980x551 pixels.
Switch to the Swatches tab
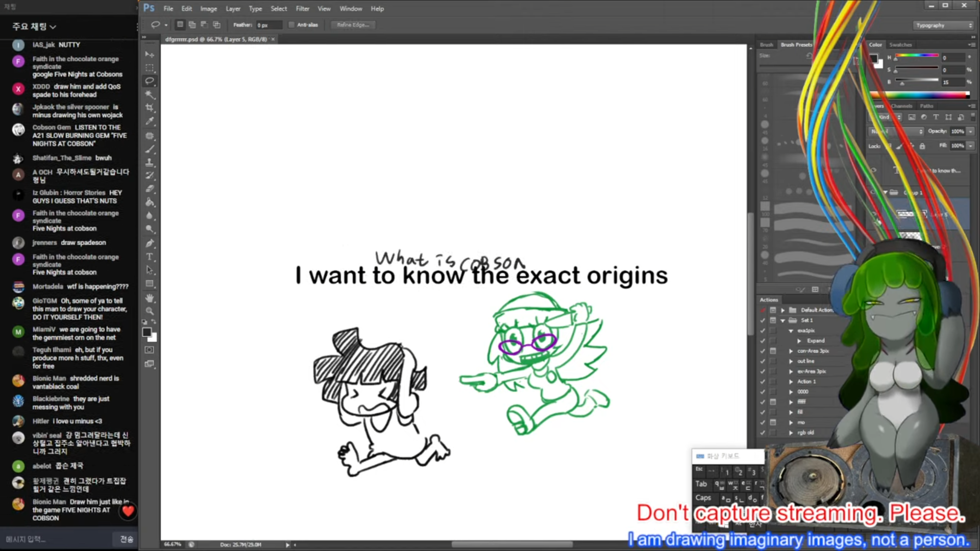coord(900,45)
